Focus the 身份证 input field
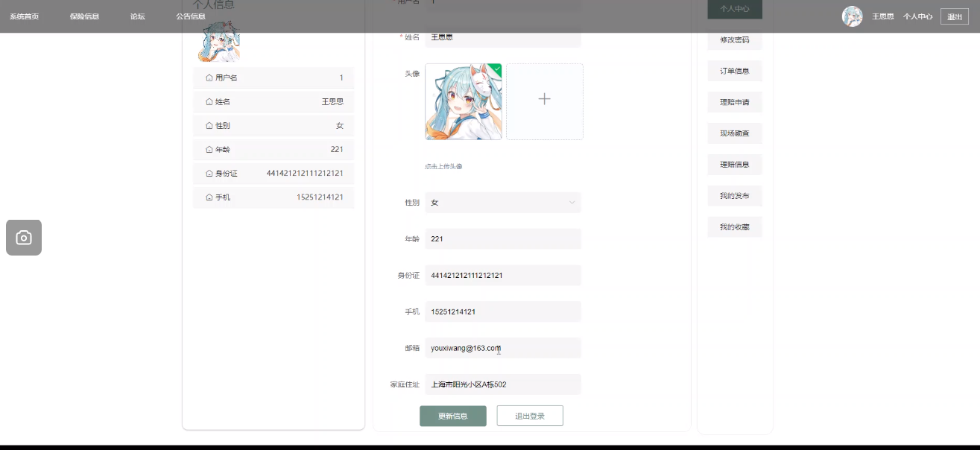This screenshot has width=980, height=450. coord(503,276)
